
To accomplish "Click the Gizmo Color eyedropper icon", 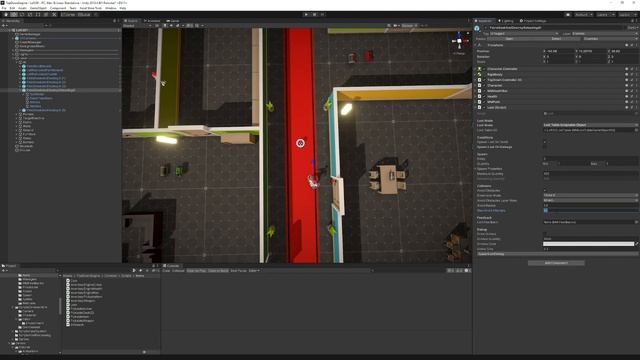I will click(x=637, y=244).
